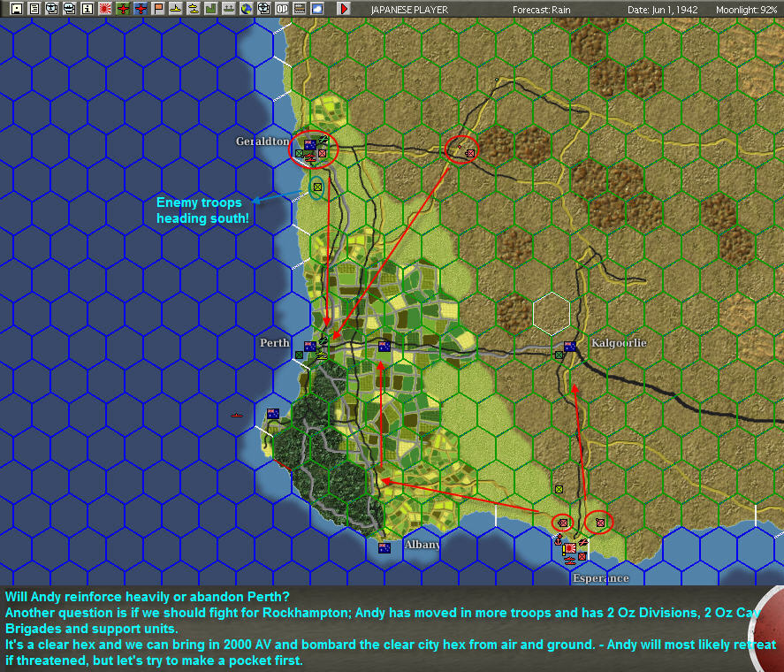The width and height of the screenshot is (784, 672).
Task: Click the globe toolbar icon
Action: 247,9
